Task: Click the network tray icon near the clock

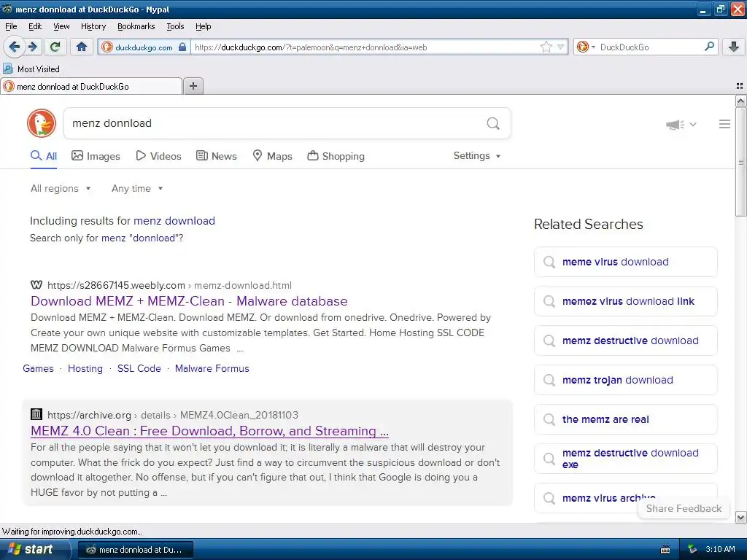Action: 692,550
